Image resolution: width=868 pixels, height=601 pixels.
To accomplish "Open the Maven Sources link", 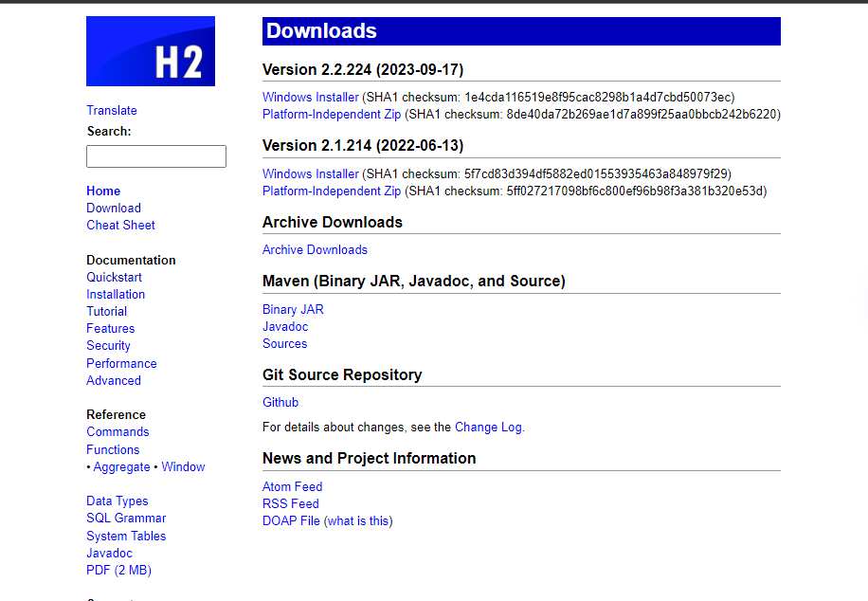I will click(x=284, y=344).
